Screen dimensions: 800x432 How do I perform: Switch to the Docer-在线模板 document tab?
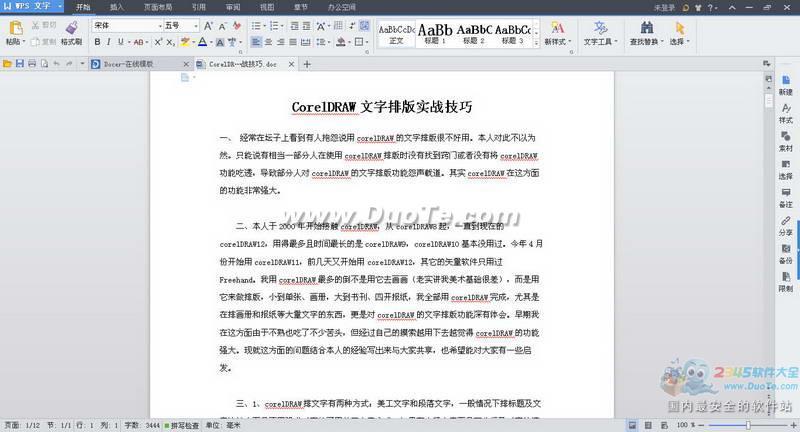click(135, 64)
